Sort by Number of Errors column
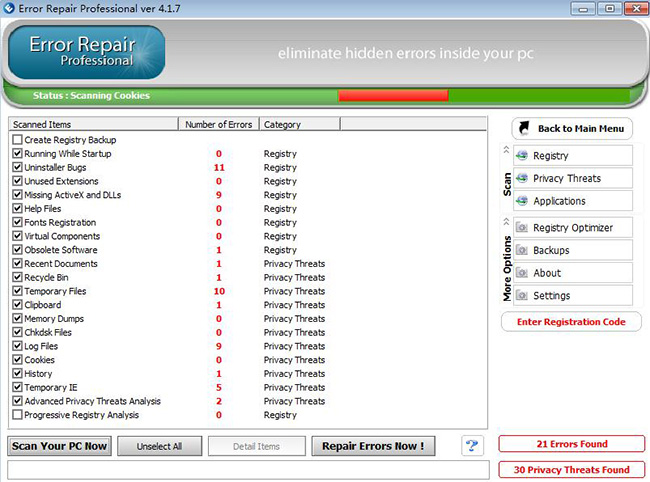 click(x=218, y=124)
